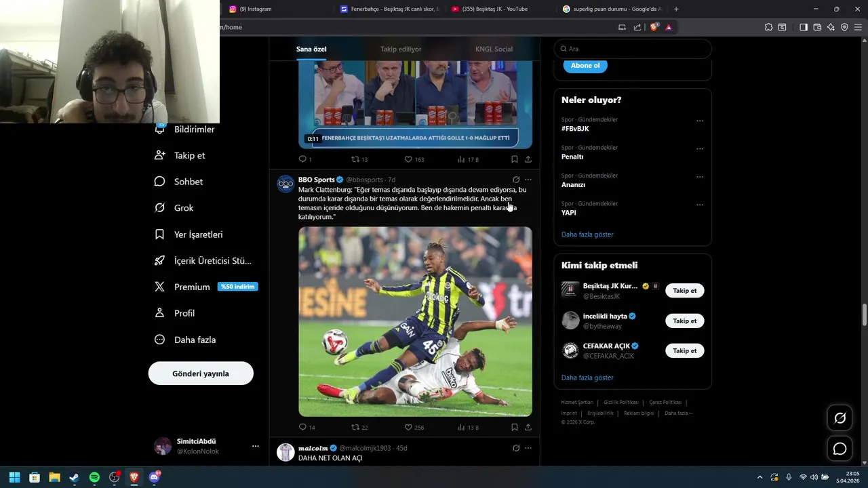Click Daha fazla göster under trends

[587, 235]
